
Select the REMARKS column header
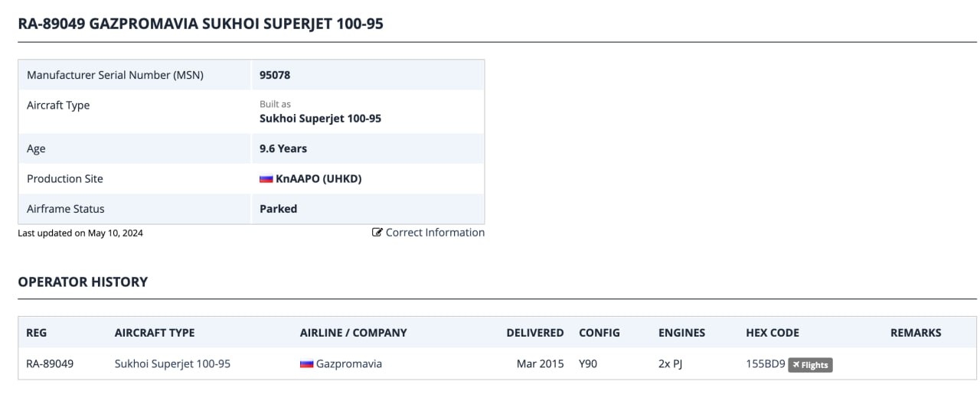(916, 333)
